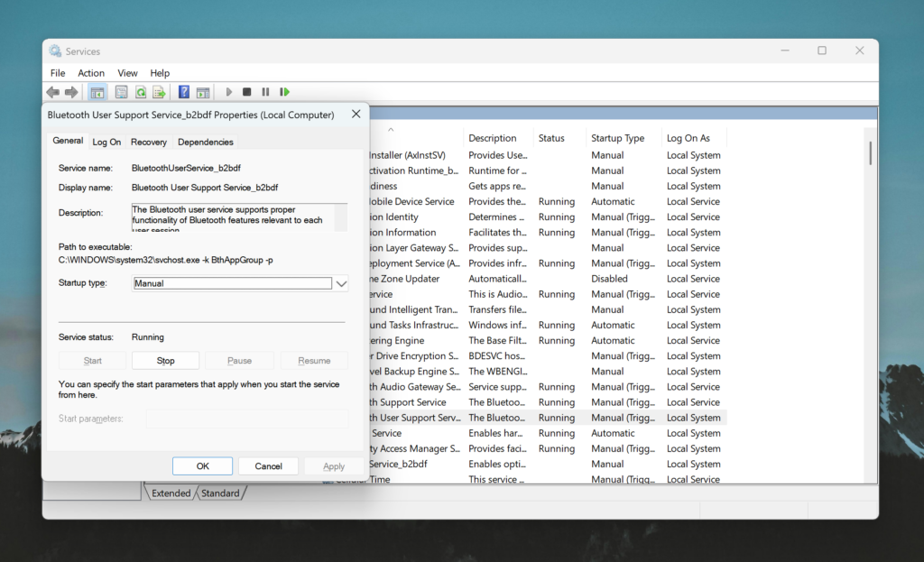The image size is (924, 562).
Task: Click the Restart Service icon in the toolbar
Action: (x=284, y=92)
